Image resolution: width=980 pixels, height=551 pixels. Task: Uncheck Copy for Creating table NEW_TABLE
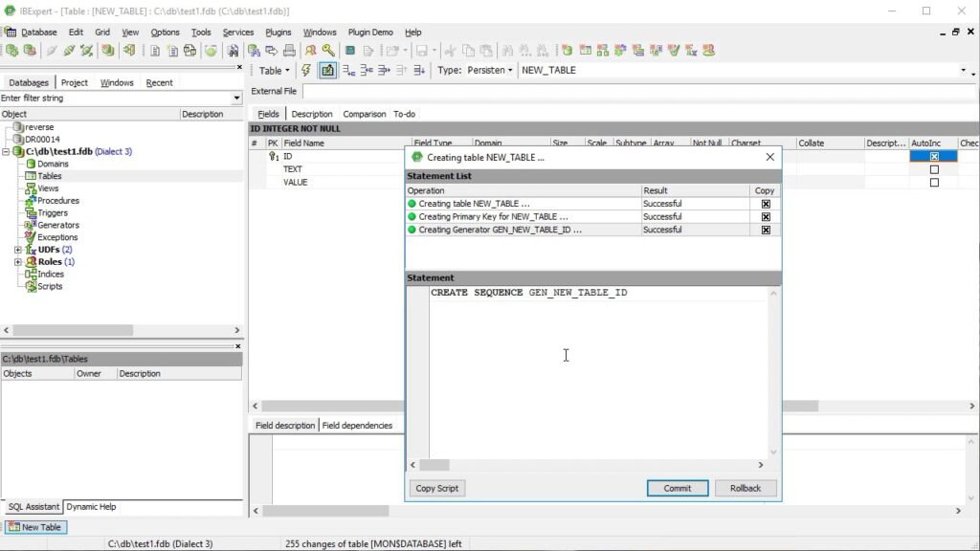[766, 204]
